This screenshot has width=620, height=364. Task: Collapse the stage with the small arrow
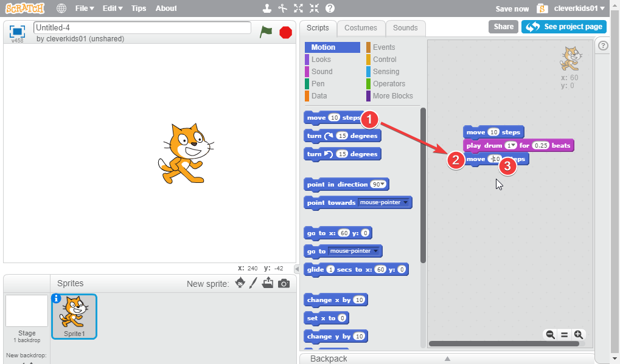(296, 269)
